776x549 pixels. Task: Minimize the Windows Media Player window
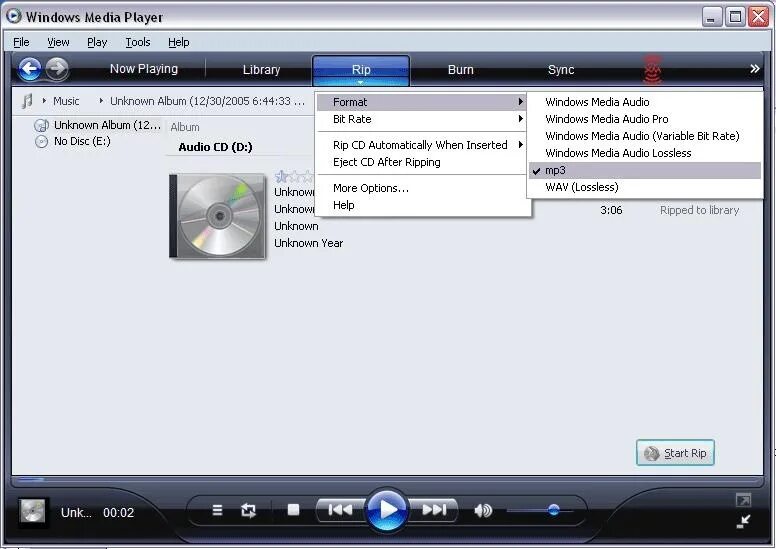pyautogui.click(x=711, y=17)
